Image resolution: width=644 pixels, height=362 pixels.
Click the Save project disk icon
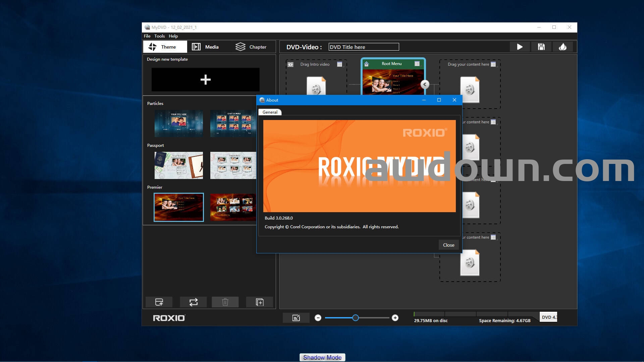[541, 47]
